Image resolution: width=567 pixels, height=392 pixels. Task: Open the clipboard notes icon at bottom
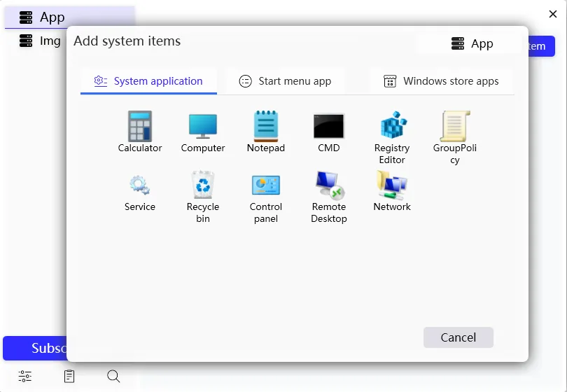tap(69, 376)
